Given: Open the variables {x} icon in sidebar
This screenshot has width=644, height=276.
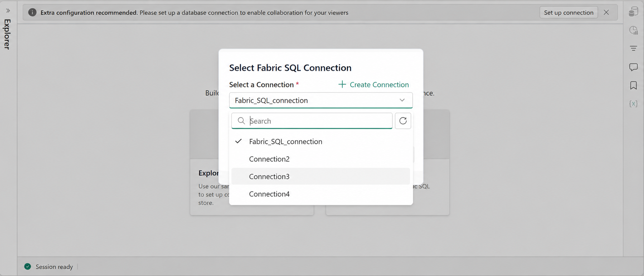Looking at the screenshot, I should click(x=633, y=104).
